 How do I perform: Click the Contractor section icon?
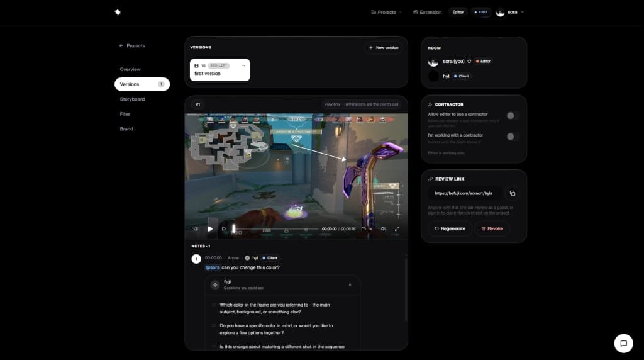[x=430, y=104]
